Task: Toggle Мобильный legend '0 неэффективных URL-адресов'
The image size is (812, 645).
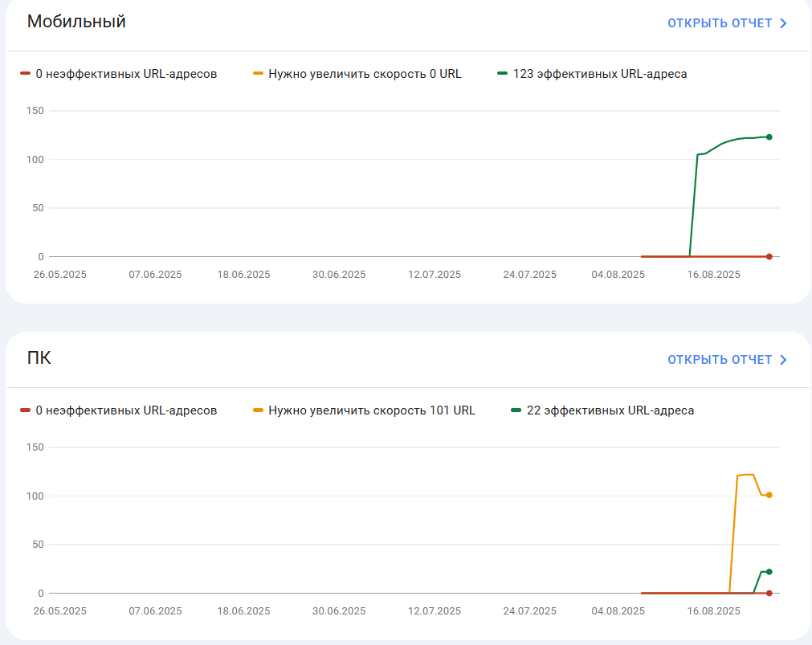Action: [119, 74]
